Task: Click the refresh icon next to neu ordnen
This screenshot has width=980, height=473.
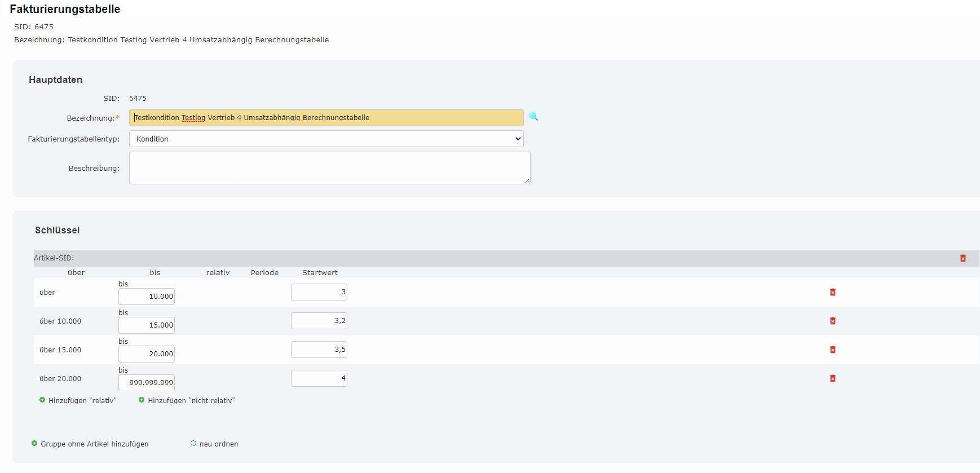Action: click(x=193, y=444)
